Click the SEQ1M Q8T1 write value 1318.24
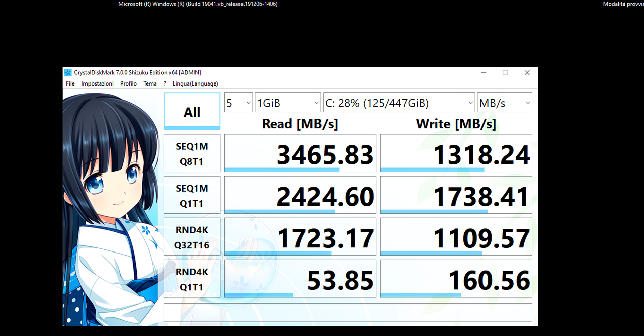Viewport: 644px width, 336px height. [456, 153]
